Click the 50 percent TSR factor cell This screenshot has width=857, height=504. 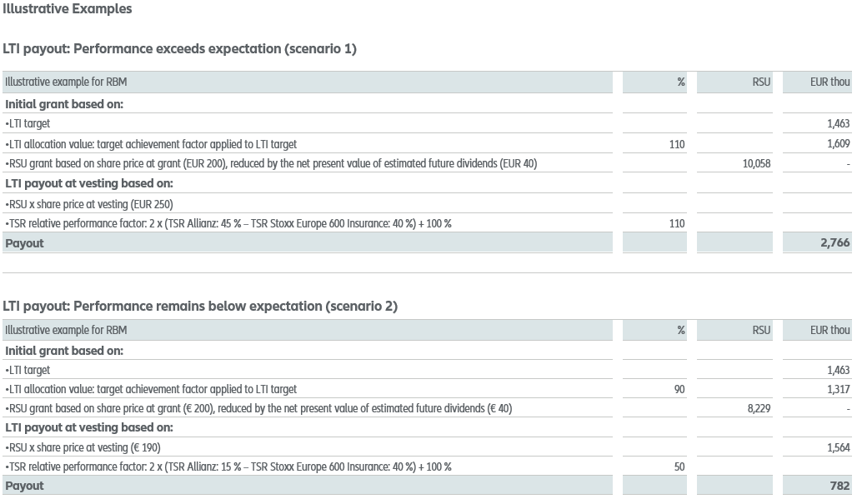point(679,467)
